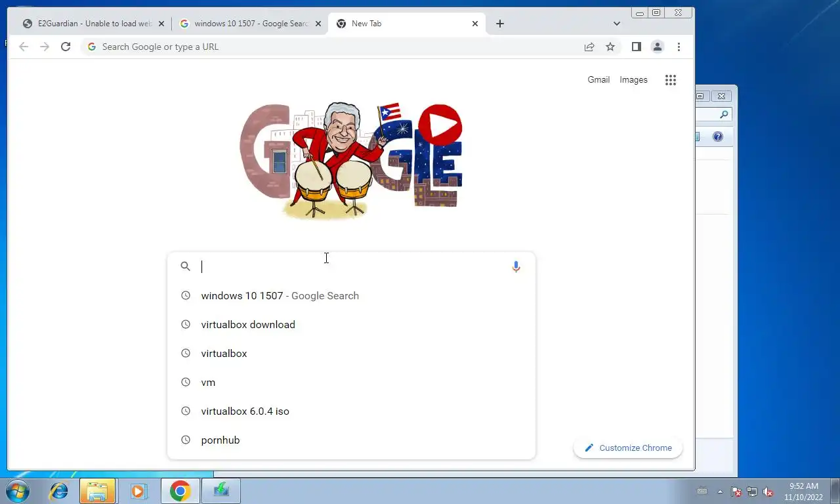Select the New Tab tab
Image resolution: width=840 pixels, height=504 pixels.
coord(407,24)
